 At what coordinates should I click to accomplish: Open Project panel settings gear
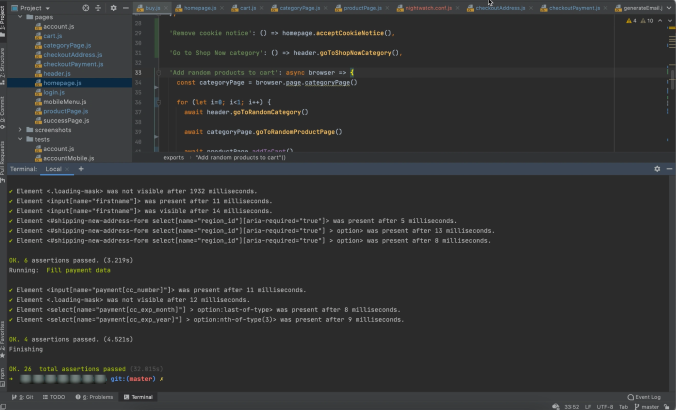click(x=113, y=8)
